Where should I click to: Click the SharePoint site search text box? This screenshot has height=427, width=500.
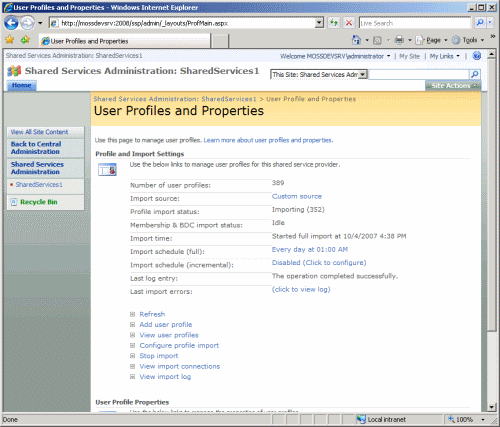click(419, 74)
